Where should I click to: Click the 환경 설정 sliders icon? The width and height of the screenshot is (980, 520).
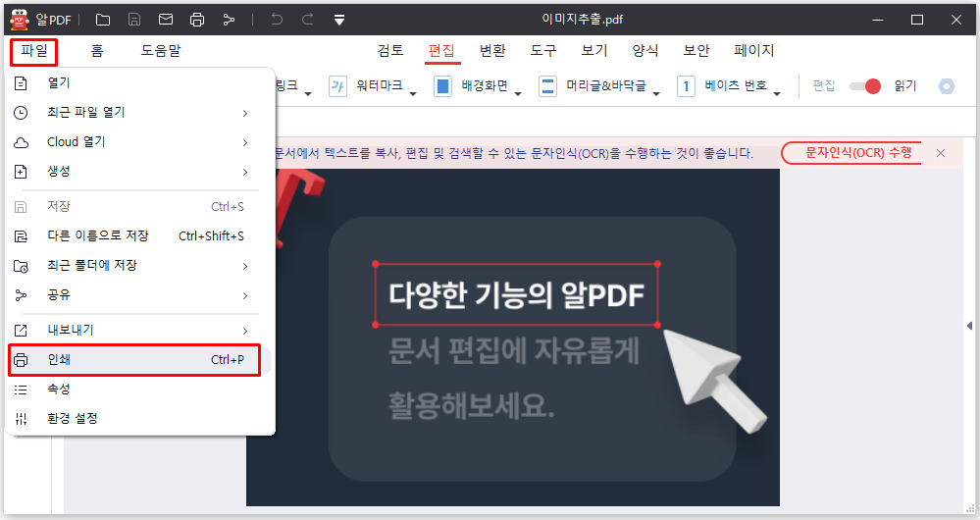(x=21, y=419)
